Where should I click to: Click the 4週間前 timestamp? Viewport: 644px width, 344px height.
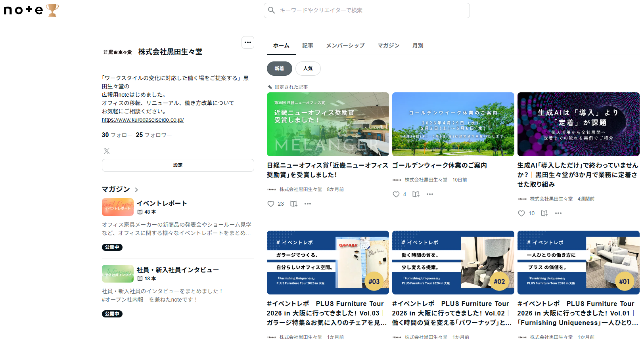pos(586,199)
